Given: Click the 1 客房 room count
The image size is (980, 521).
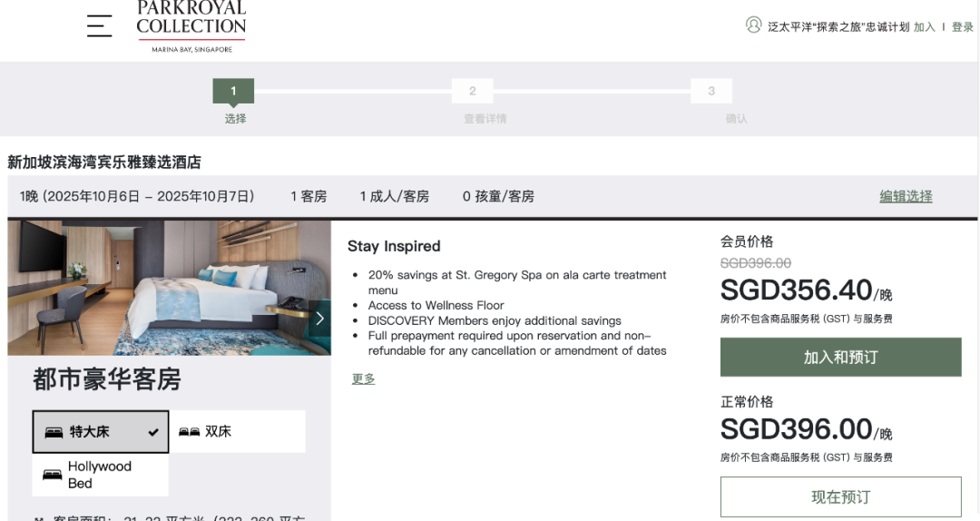Looking at the screenshot, I should tap(309, 196).
